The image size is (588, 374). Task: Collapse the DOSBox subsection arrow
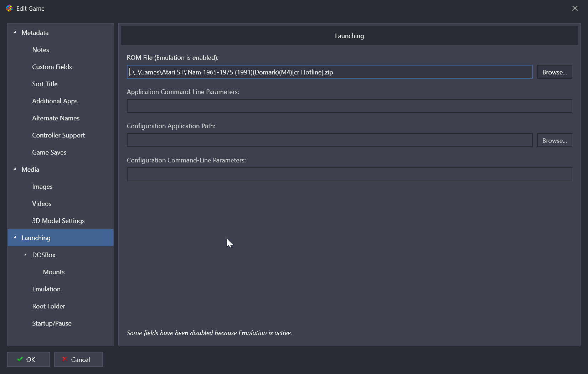[x=25, y=255]
